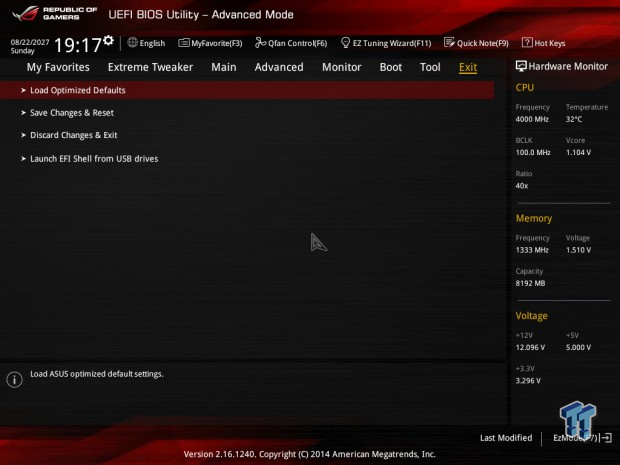Screen dimensions: 620x465
Task: Click the 19:17 clock display
Action: [78, 45]
